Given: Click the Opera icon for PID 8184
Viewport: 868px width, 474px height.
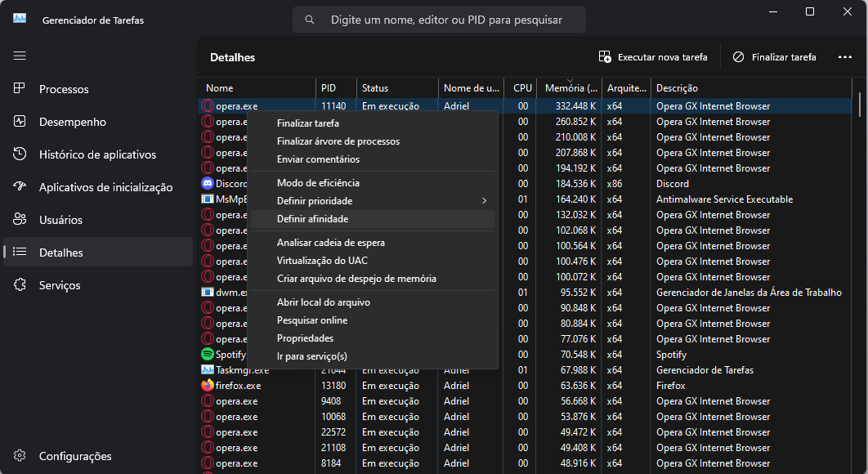Looking at the screenshot, I should [208, 463].
